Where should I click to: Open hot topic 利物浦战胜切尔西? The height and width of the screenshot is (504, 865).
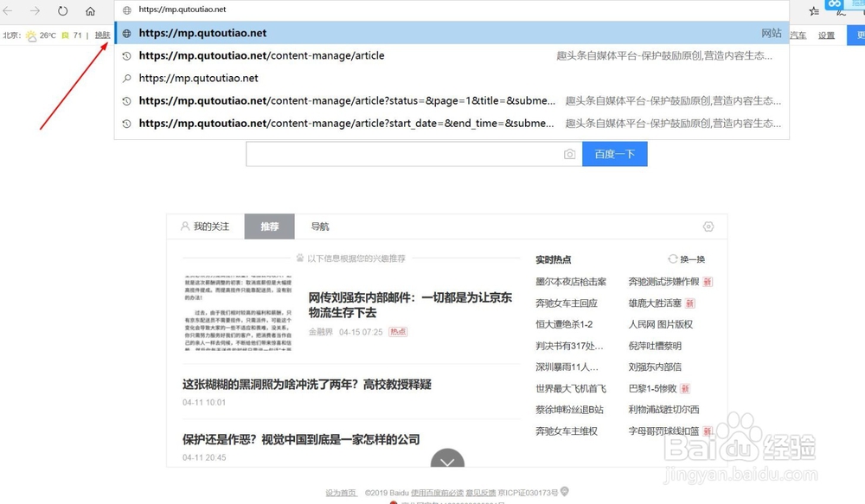click(x=663, y=410)
